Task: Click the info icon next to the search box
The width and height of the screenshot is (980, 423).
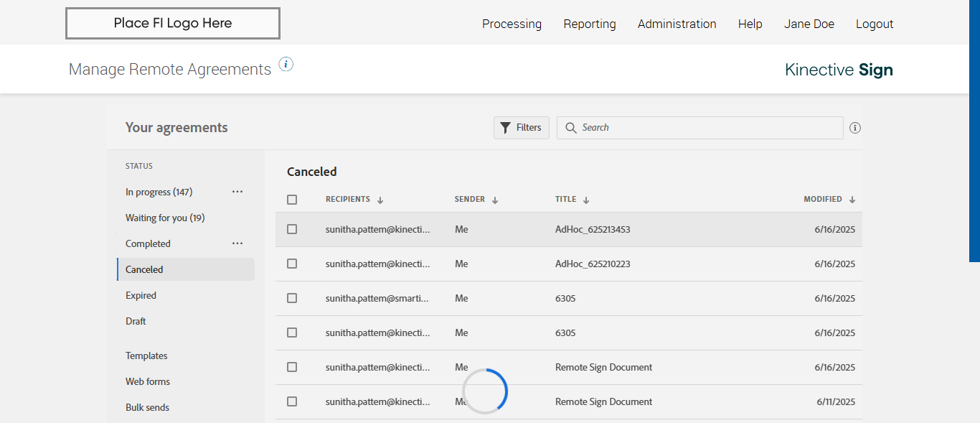Action: coord(855,128)
